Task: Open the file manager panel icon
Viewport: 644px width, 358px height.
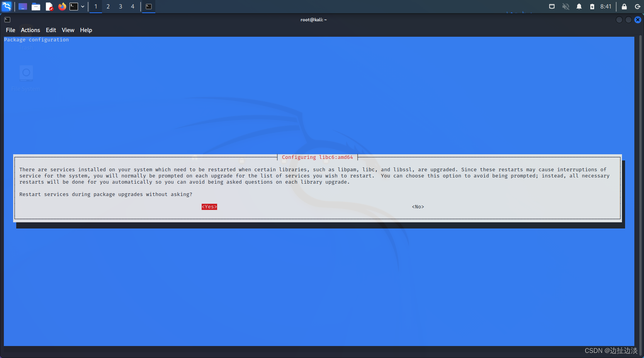Action: click(36, 6)
